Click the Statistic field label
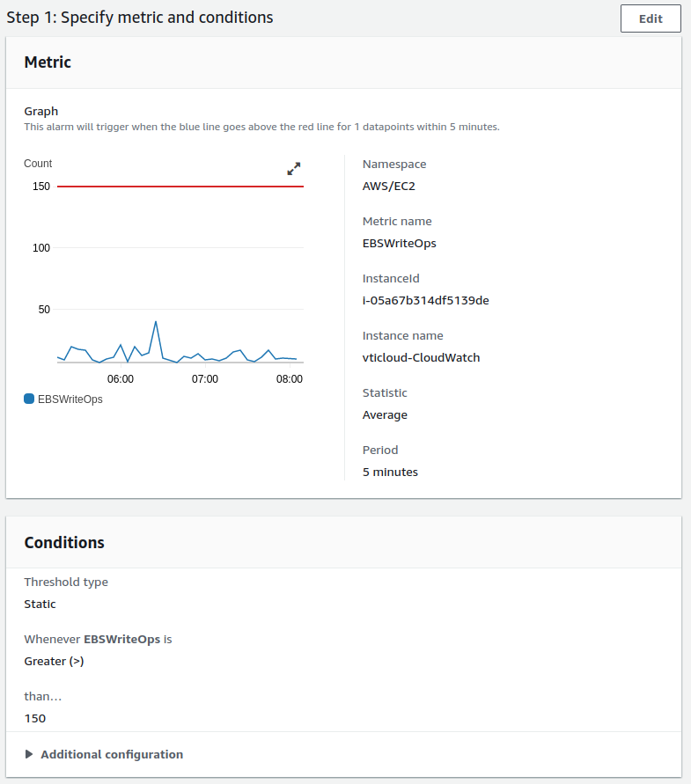This screenshot has height=784, width=691. coord(385,393)
